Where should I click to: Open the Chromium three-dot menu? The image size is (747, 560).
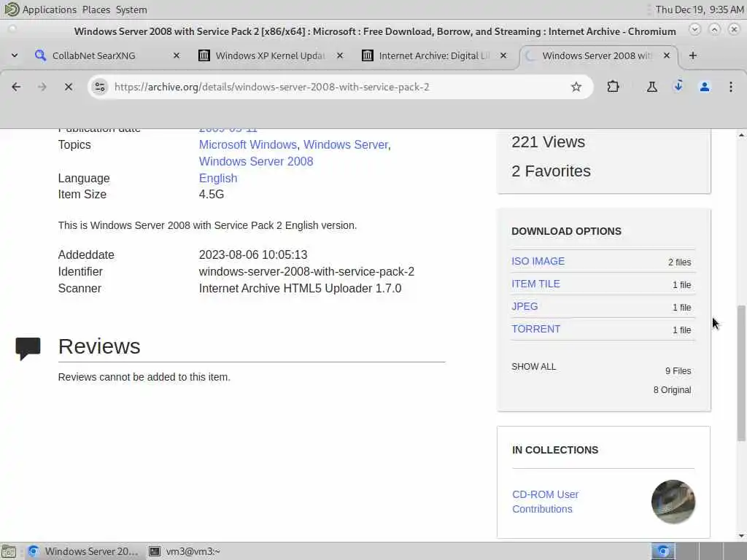click(x=730, y=87)
